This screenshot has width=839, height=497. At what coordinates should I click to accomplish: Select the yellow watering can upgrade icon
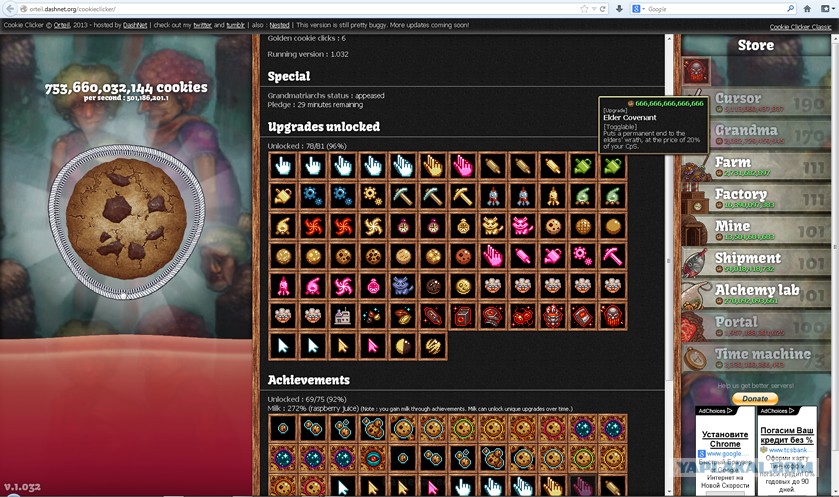point(283,196)
